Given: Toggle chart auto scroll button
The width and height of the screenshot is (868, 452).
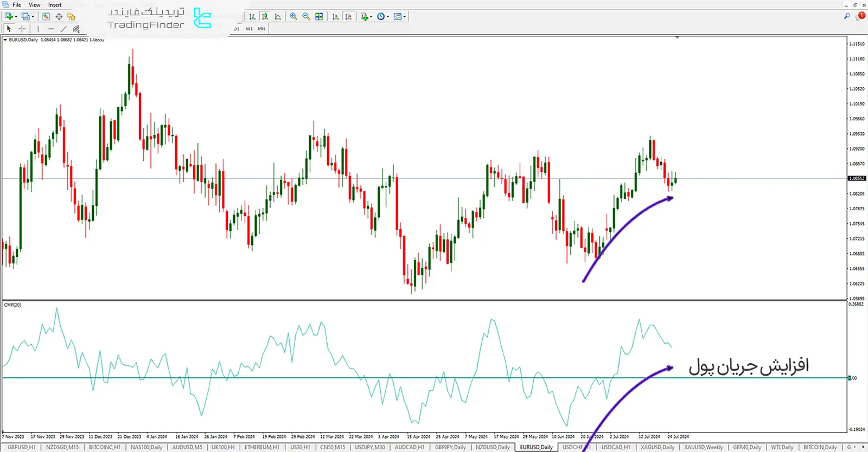Looking at the screenshot, I should click(x=335, y=17).
